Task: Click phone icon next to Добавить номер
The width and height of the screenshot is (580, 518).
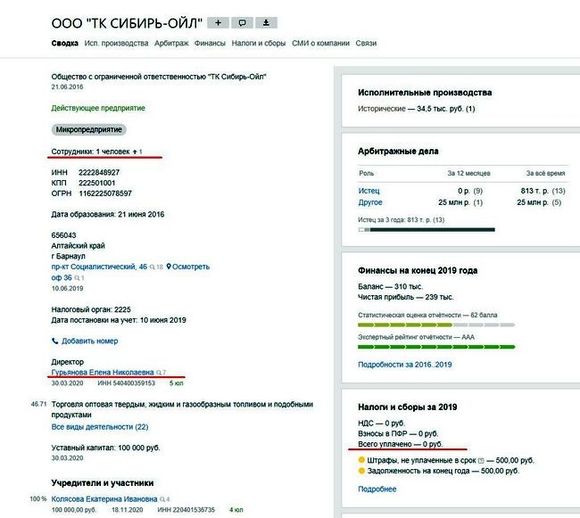Action: [x=55, y=341]
